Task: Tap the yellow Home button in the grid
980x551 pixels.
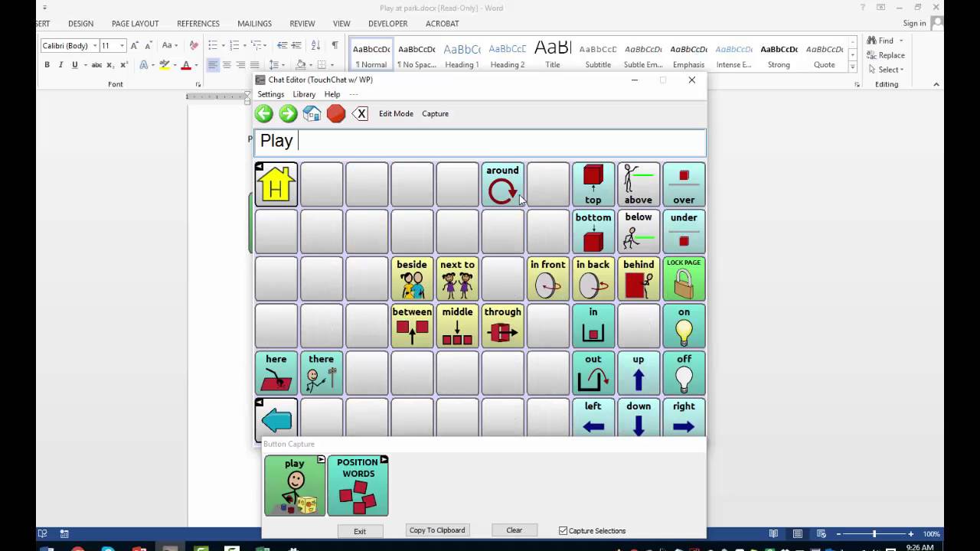Action: (x=276, y=184)
